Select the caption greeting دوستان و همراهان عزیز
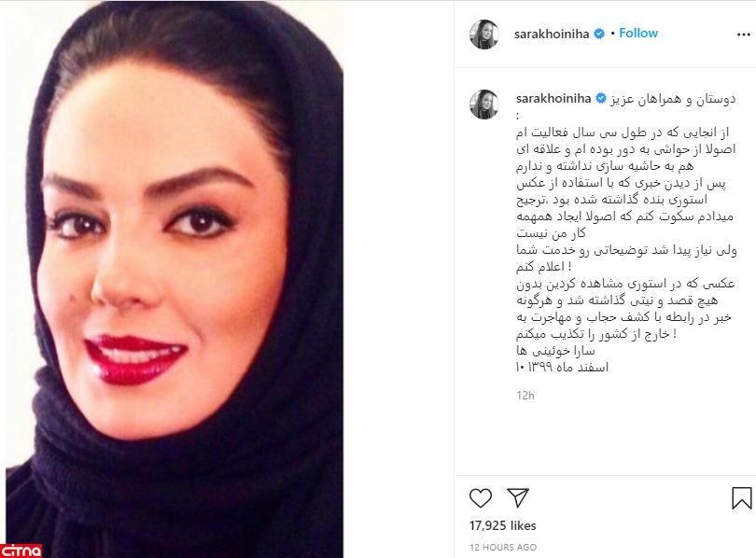 [673, 99]
